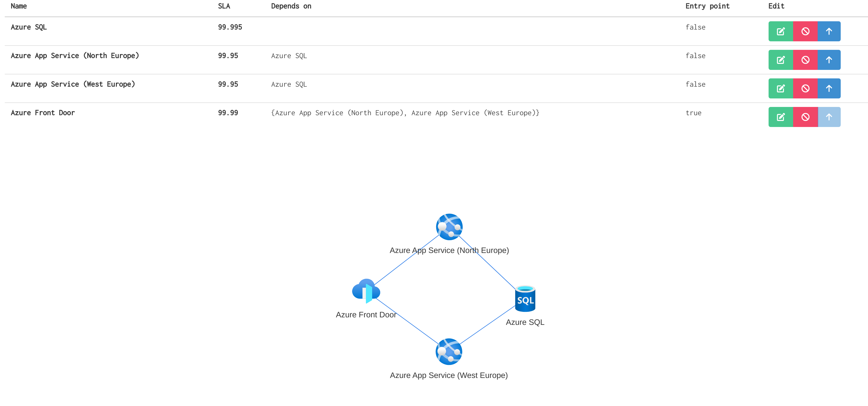Click the Entry point column header
Viewport: 868px width, 406px height.
(707, 6)
